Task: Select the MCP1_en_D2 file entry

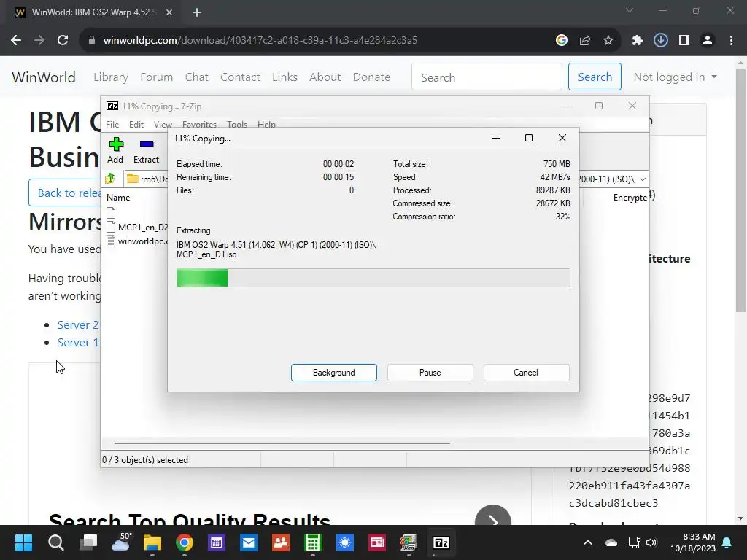Action: tap(137, 227)
